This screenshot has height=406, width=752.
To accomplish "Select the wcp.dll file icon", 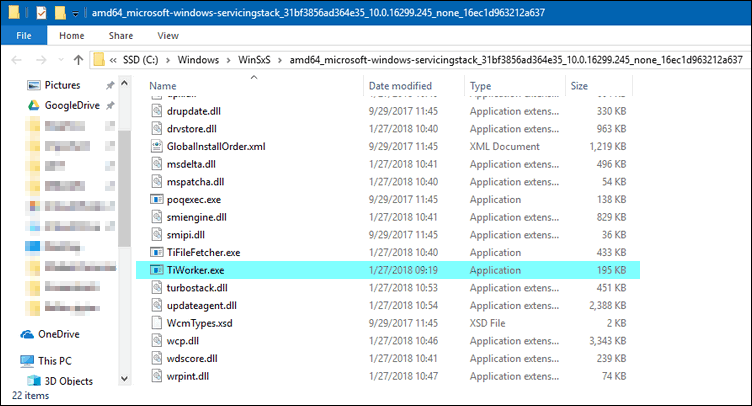I will [157, 341].
